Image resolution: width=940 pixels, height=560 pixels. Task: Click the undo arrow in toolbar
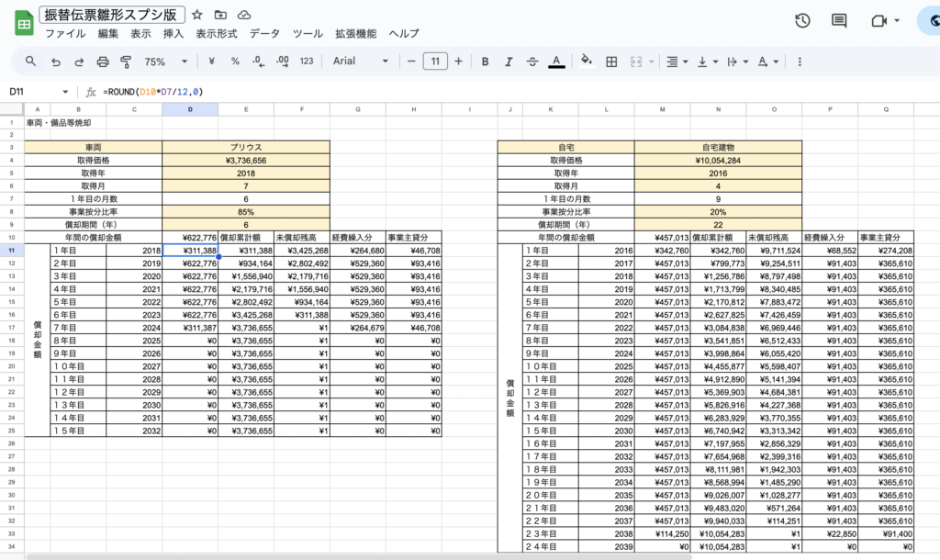(56, 62)
